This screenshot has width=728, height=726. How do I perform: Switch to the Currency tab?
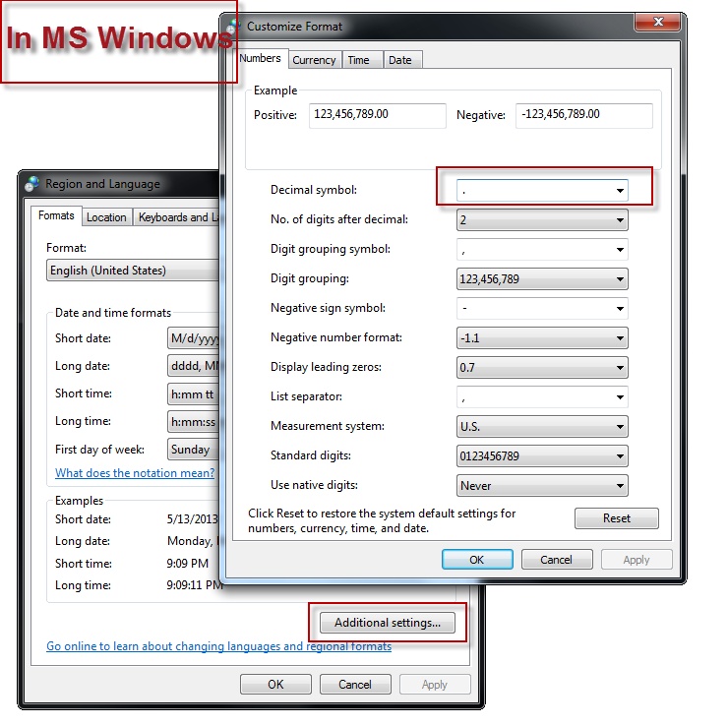pyautogui.click(x=315, y=60)
